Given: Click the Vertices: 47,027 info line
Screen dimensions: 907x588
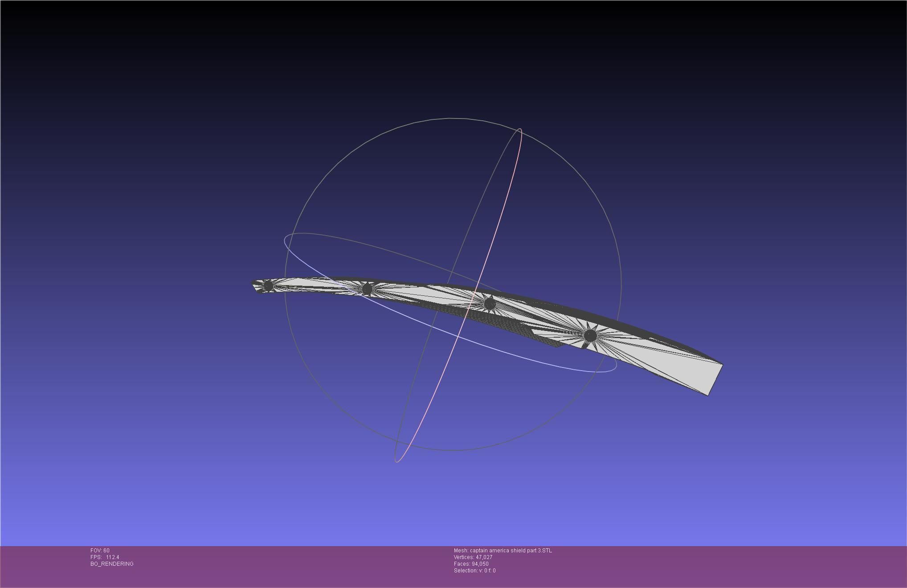Looking at the screenshot, I should [x=473, y=557].
